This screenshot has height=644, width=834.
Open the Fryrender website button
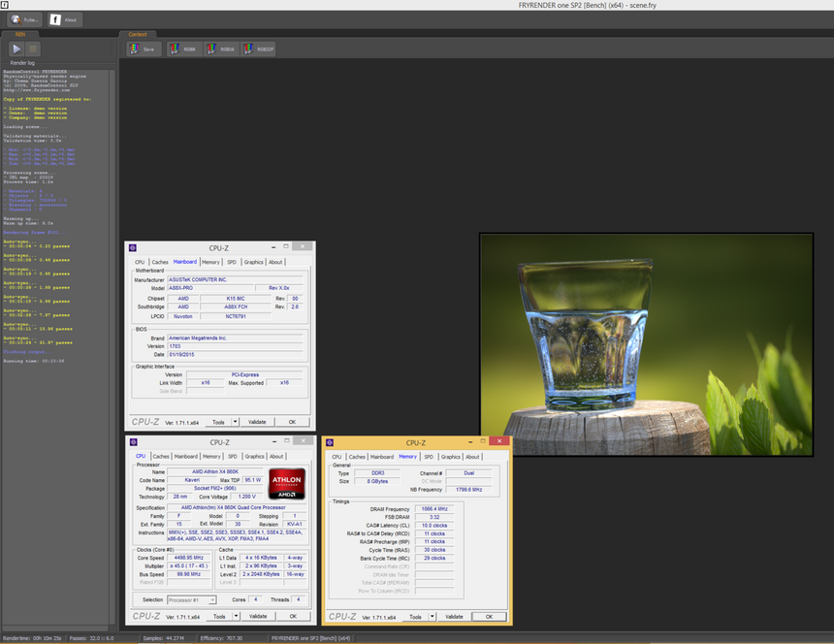point(24,19)
